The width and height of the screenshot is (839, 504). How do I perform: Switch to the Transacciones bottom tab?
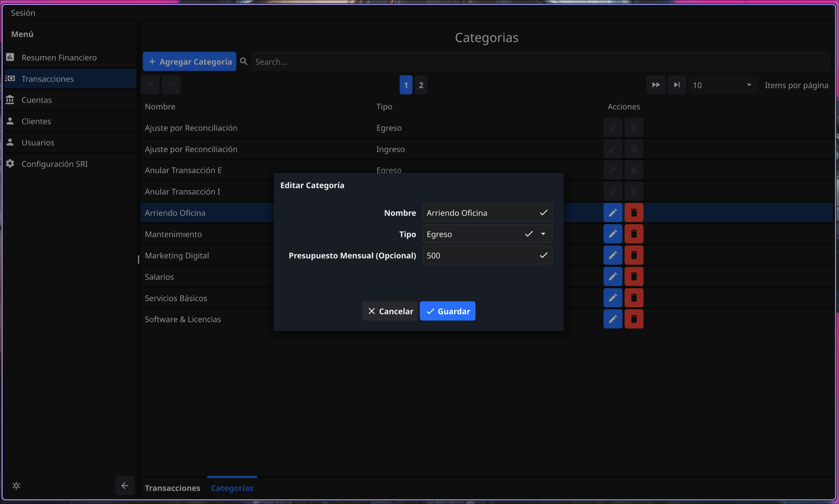[173, 488]
